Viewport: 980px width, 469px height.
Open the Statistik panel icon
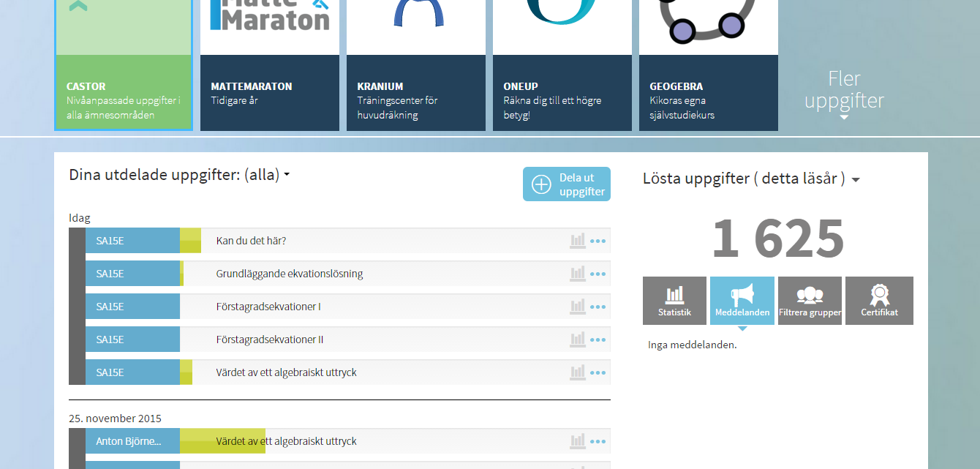[674, 301]
